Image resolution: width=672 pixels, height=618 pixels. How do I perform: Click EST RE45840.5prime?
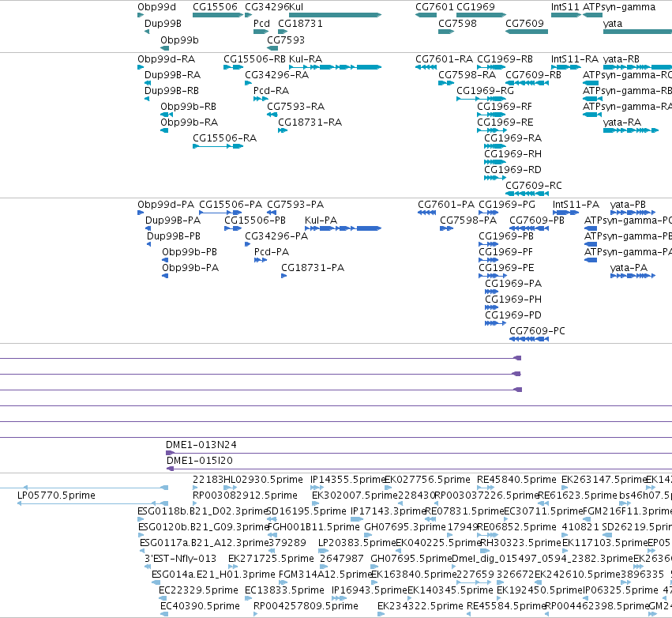(485, 488)
